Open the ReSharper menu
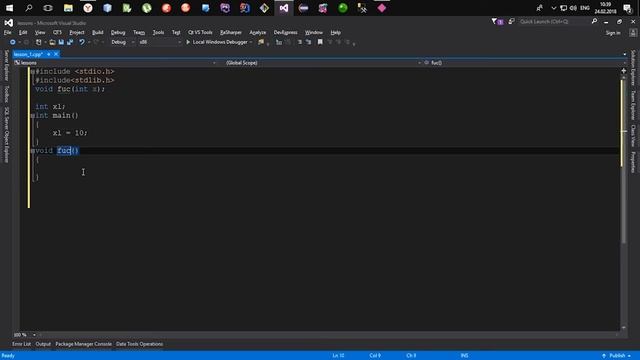Image resolution: width=640 pixels, height=360 pixels. click(x=231, y=32)
